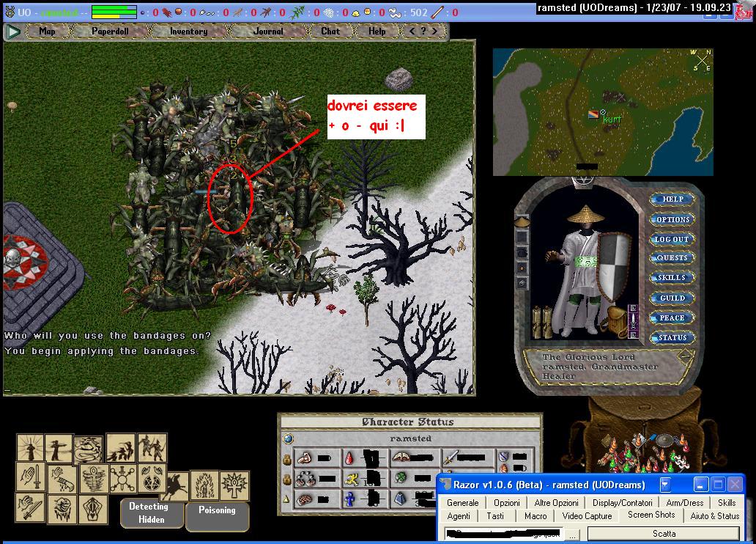
Task: Click the whirlwind ankh spell icon
Action: click(93, 479)
